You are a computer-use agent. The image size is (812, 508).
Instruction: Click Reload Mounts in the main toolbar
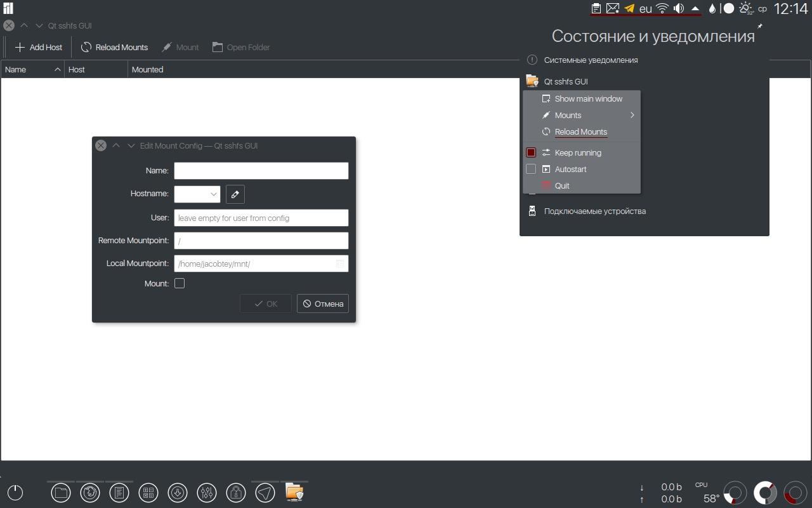pyautogui.click(x=115, y=47)
